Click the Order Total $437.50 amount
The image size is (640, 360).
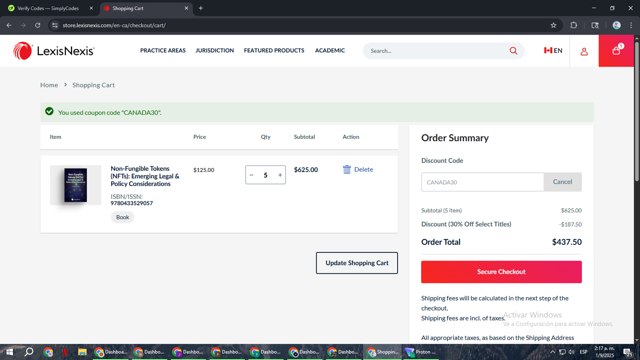point(567,242)
